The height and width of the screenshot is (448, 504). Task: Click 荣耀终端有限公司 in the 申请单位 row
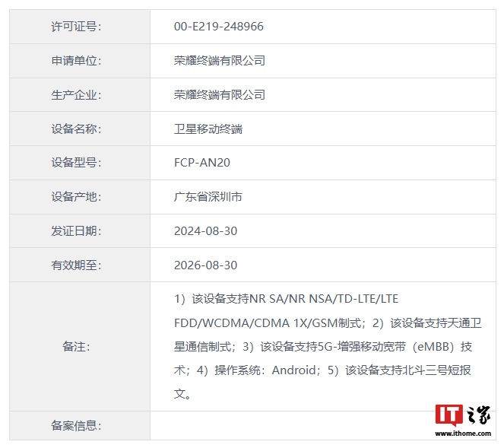tap(220, 61)
